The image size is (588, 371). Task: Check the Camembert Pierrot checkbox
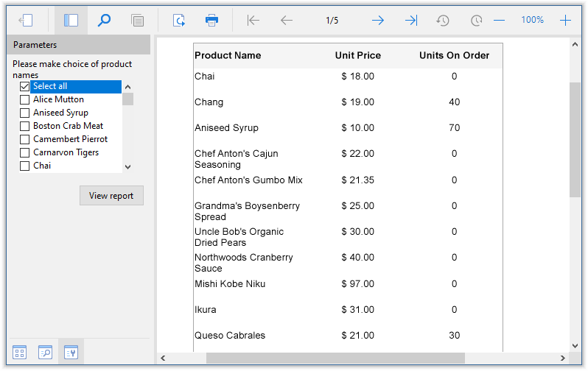click(x=25, y=139)
